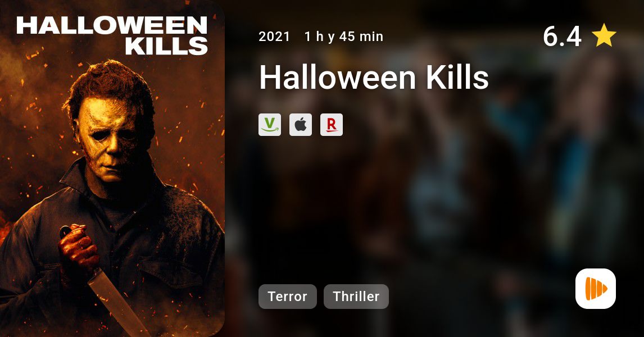Select the Thriller genre tag

pos(356,297)
